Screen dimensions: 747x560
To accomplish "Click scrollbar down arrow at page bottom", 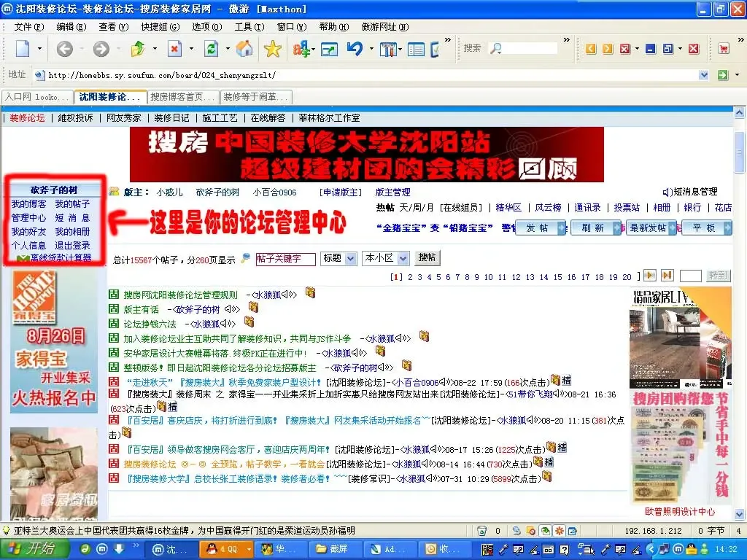I will coord(740,514).
